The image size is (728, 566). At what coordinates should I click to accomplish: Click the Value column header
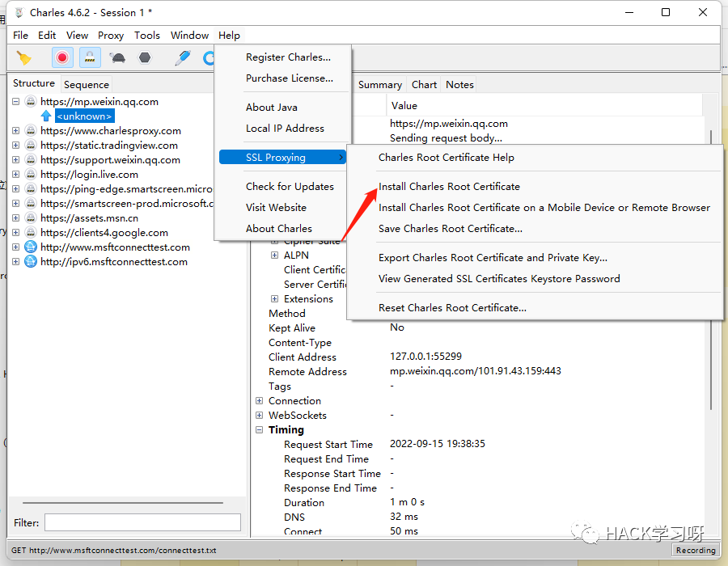point(544,106)
